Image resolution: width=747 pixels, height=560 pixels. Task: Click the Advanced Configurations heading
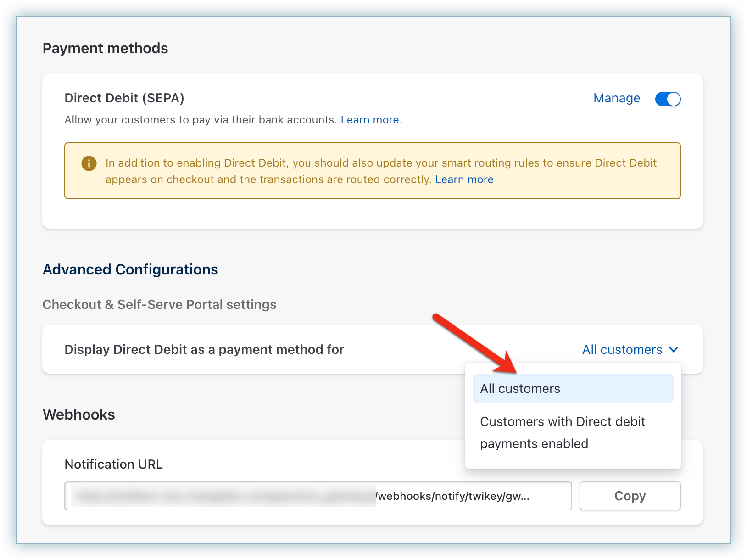[130, 269]
